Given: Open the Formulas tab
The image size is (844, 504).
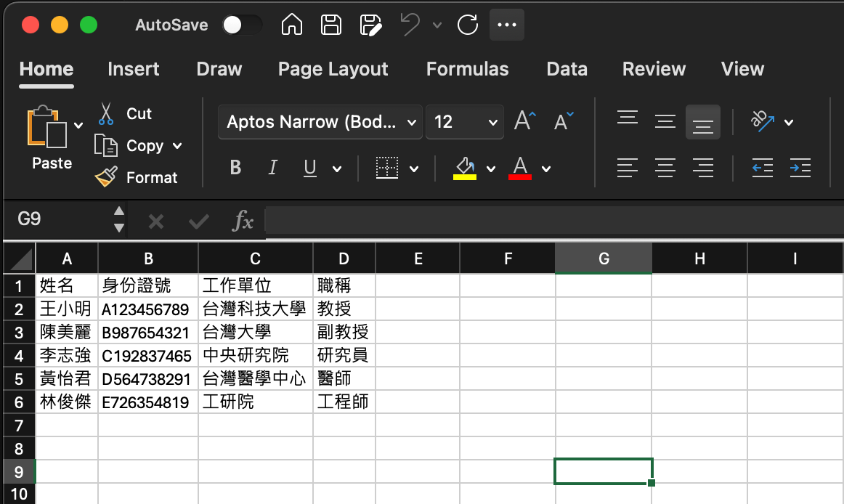Looking at the screenshot, I should point(467,69).
